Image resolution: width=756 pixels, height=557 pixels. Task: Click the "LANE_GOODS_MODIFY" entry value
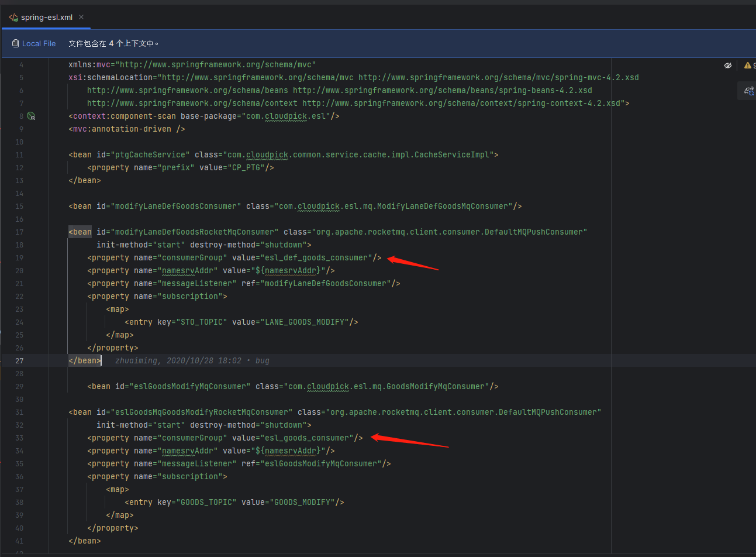point(305,322)
